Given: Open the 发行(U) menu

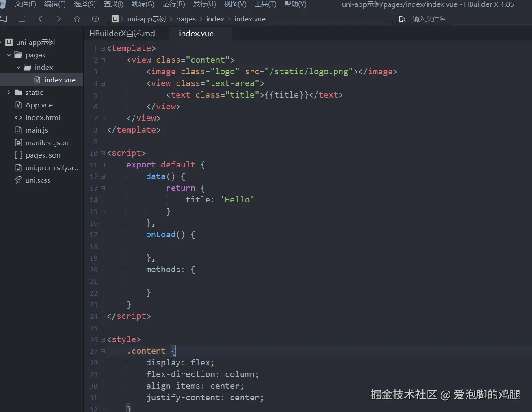Looking at the screenshot, I should (204, 4).
